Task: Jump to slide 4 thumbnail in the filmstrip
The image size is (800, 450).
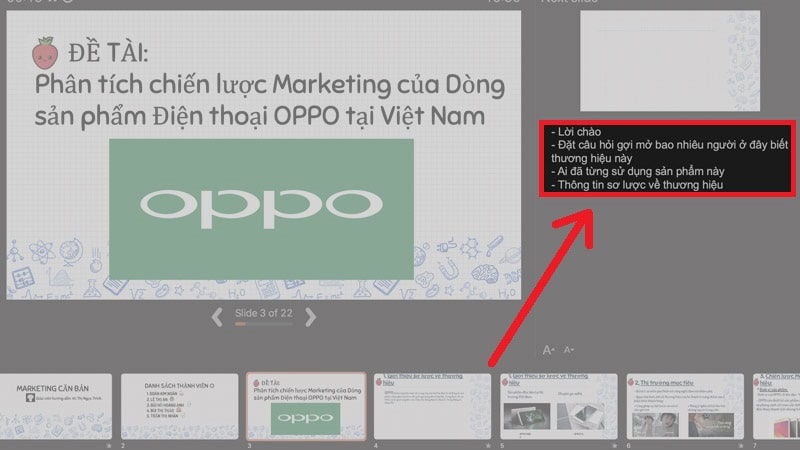Action: click(432, 406)
